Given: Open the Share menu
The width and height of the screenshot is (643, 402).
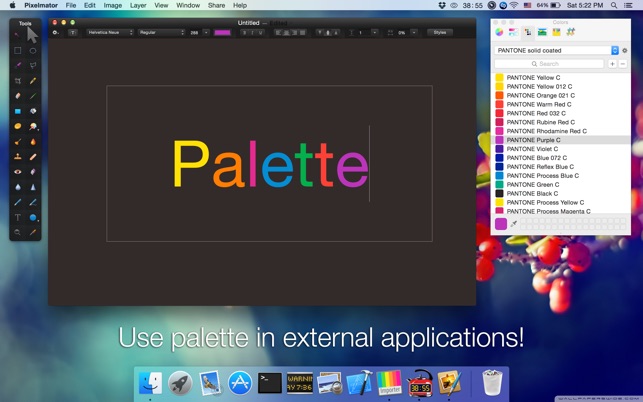Looking at the screenshot, I should click(216, 5).
